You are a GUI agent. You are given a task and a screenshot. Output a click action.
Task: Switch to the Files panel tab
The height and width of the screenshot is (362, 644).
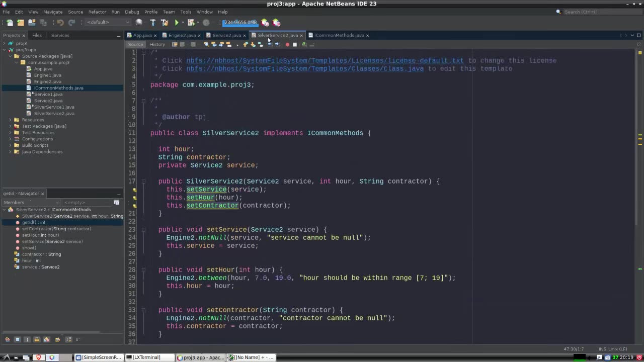37,35
